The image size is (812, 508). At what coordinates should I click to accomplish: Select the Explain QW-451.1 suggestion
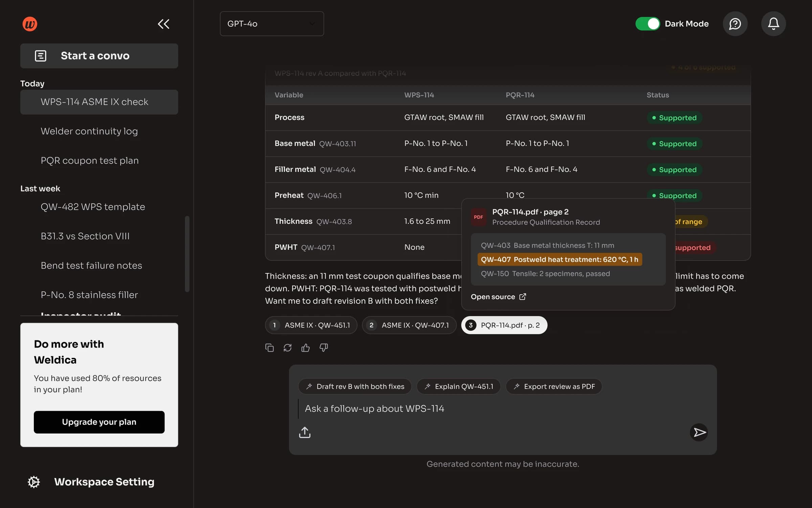click(458, 386)
